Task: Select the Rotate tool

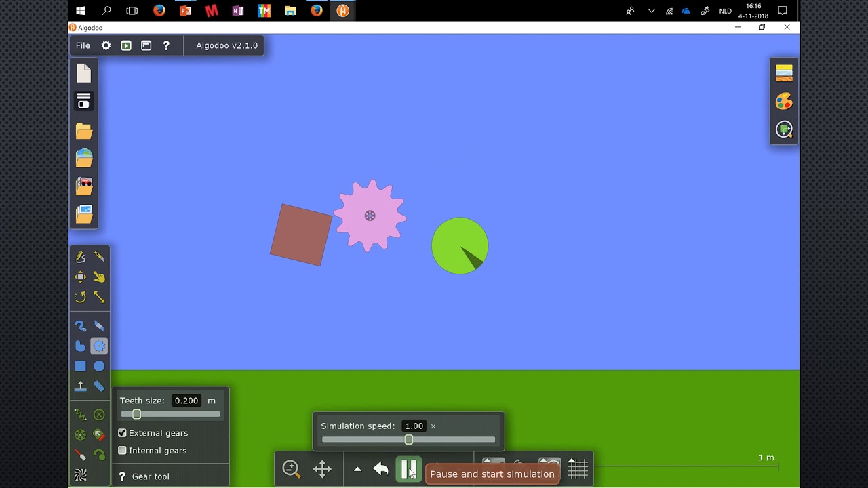Action: pos(80,297)
